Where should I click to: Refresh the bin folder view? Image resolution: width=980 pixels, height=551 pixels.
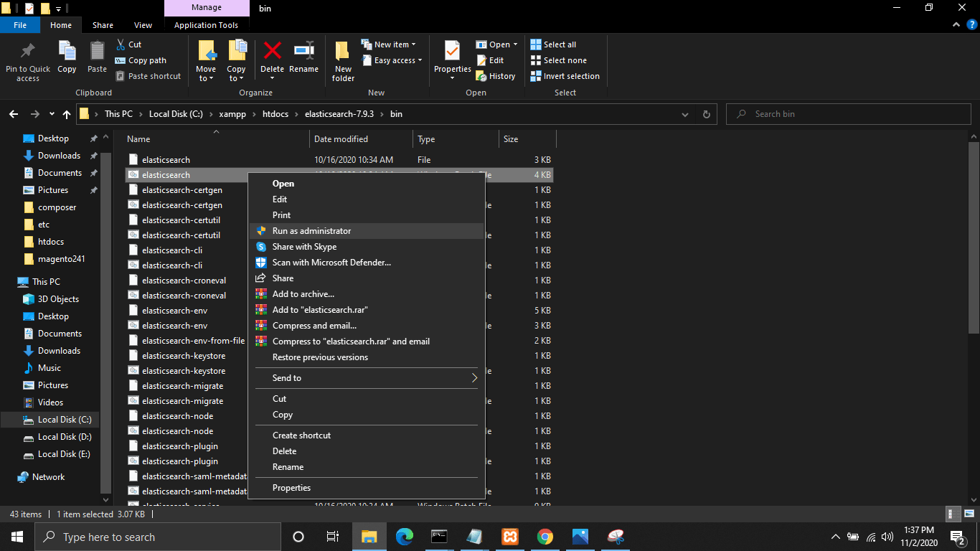706,114
